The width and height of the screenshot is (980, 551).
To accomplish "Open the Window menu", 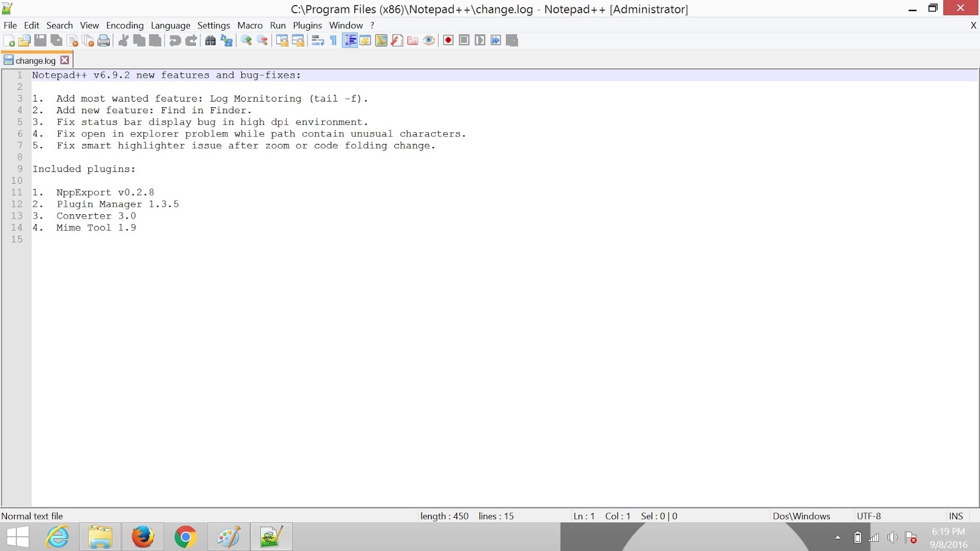I will click(x=346, y=25).
